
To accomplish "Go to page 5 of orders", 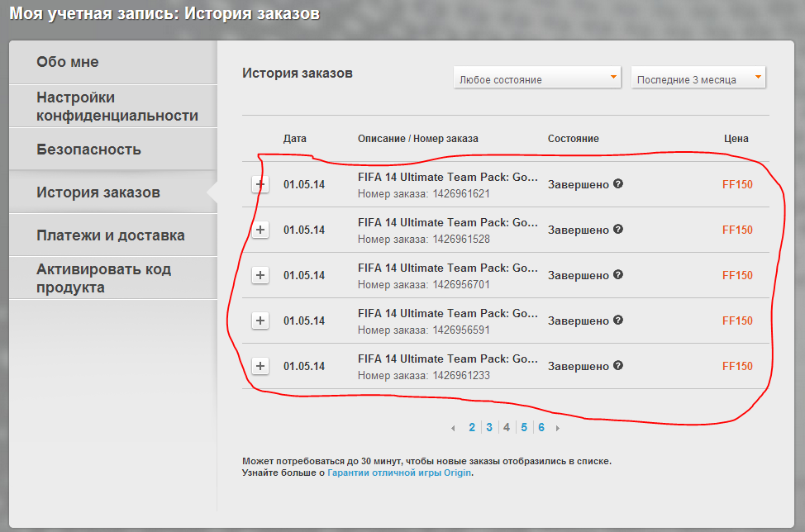I will (x=524, y=427).
